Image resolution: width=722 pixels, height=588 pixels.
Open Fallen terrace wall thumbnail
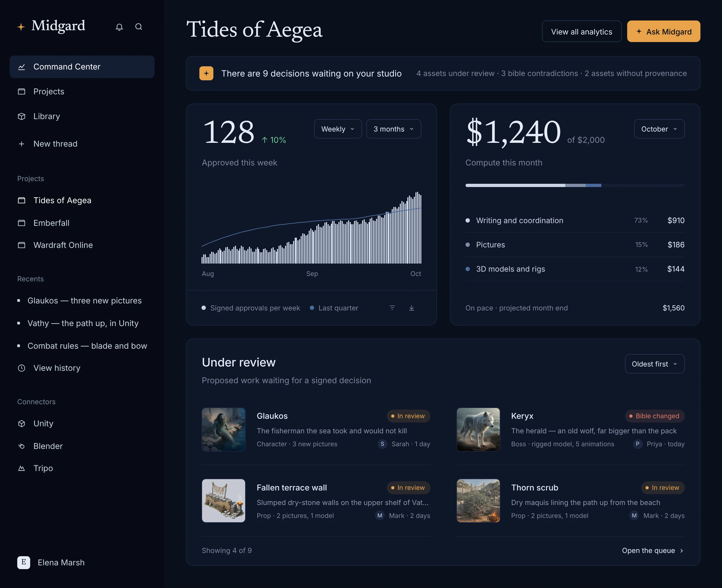[x=224, y=501]
